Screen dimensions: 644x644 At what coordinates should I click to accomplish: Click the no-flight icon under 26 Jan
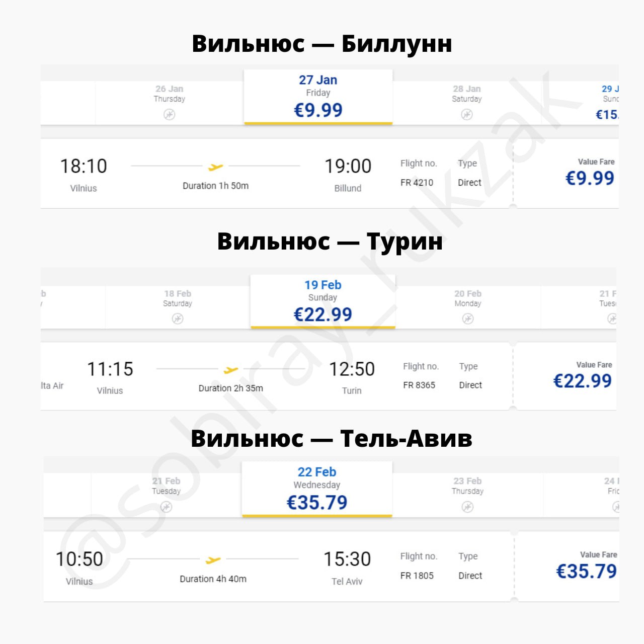click(x=170, y=115)
